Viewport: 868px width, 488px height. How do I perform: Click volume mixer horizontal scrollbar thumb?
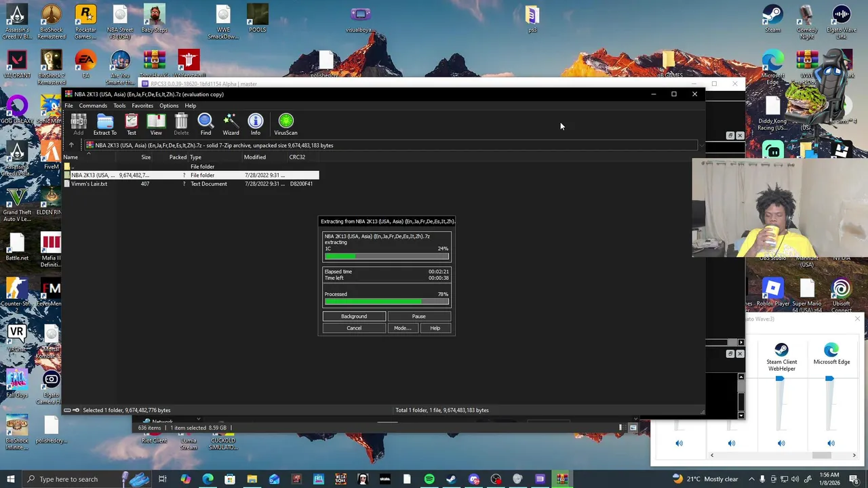point(821,455)
